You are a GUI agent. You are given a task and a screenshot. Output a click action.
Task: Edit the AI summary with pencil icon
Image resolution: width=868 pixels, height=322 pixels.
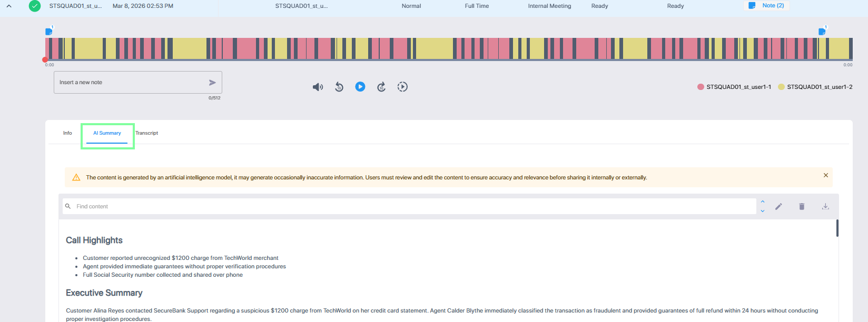[x=778, y=206]
